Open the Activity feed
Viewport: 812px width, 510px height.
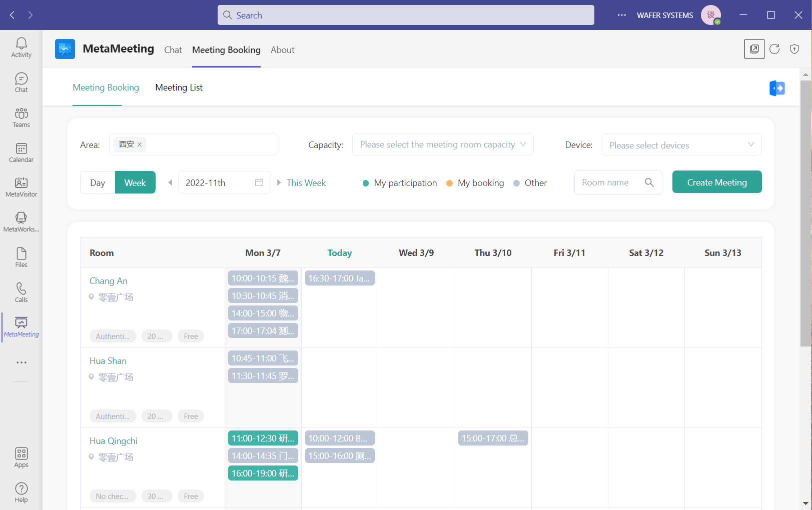pos(21,47)
